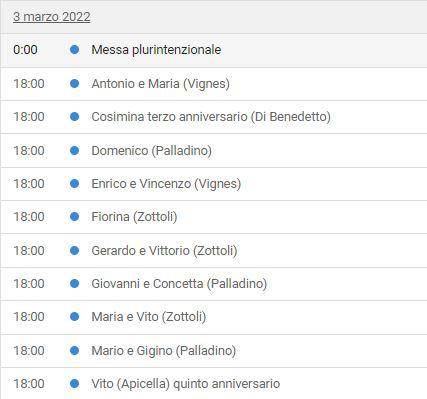Open Fiorina (Zottoli) event

(x=134, y=217)
